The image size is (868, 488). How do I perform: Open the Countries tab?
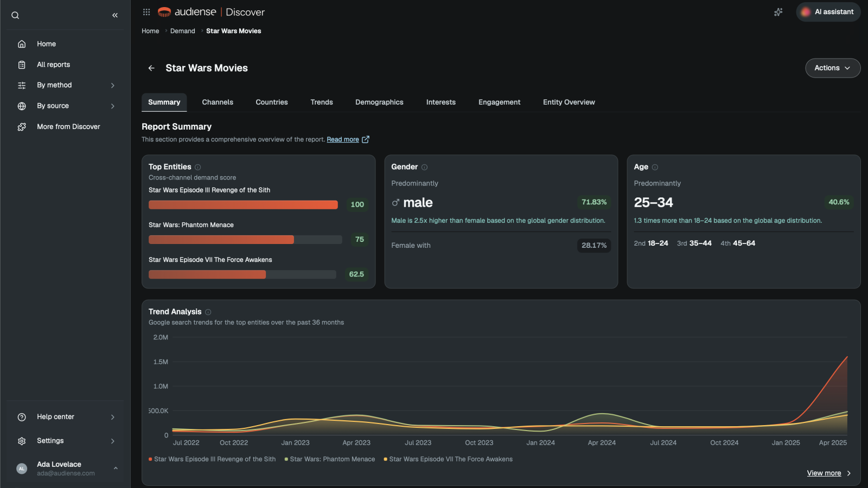272,102
